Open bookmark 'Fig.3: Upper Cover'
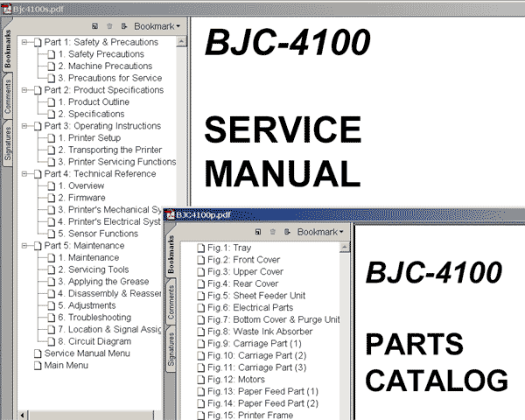This screenshot has height=420, width=525. tap(245, 271)
